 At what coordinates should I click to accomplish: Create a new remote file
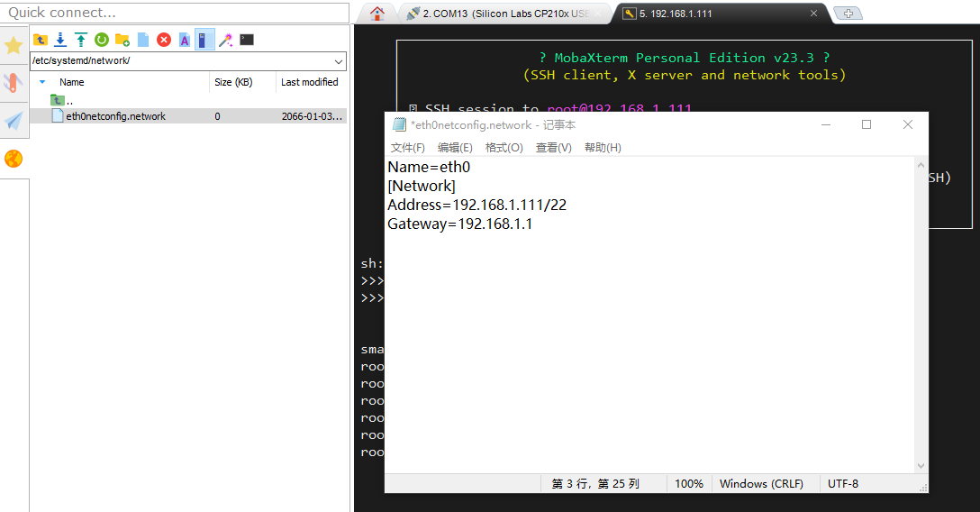pos(143,40)
